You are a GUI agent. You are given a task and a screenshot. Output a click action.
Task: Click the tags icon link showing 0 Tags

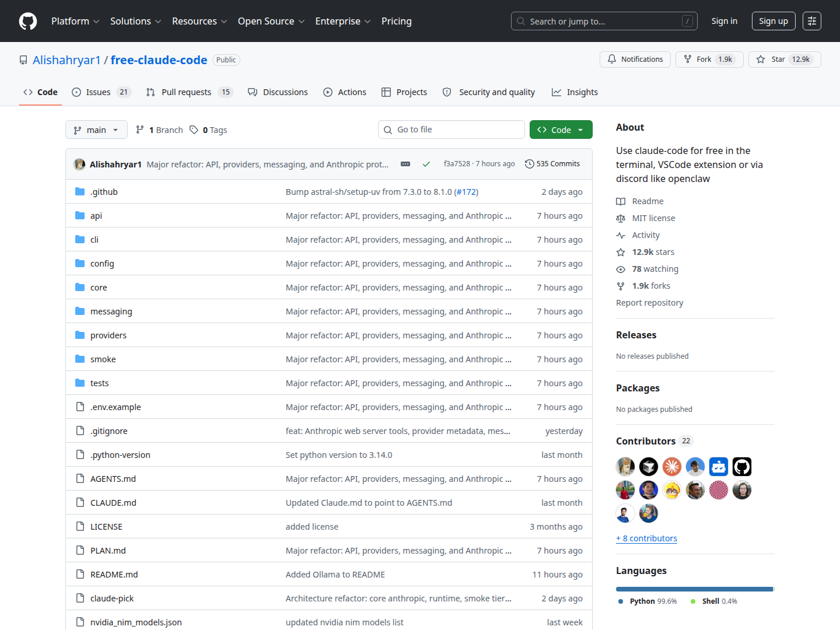point(208,130)
